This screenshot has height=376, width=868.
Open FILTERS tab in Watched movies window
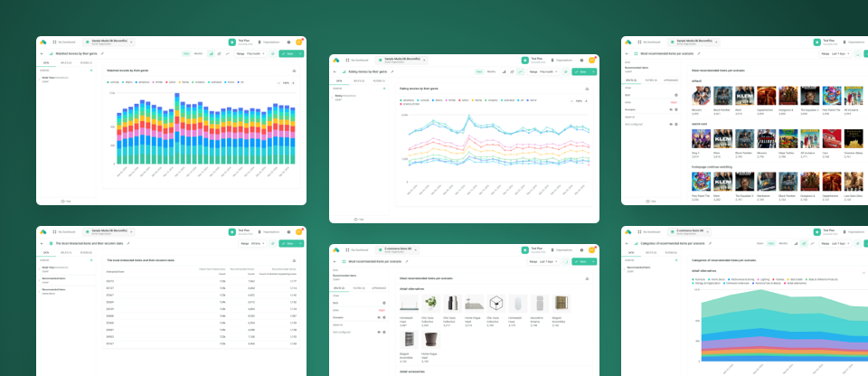pos(86,63)
